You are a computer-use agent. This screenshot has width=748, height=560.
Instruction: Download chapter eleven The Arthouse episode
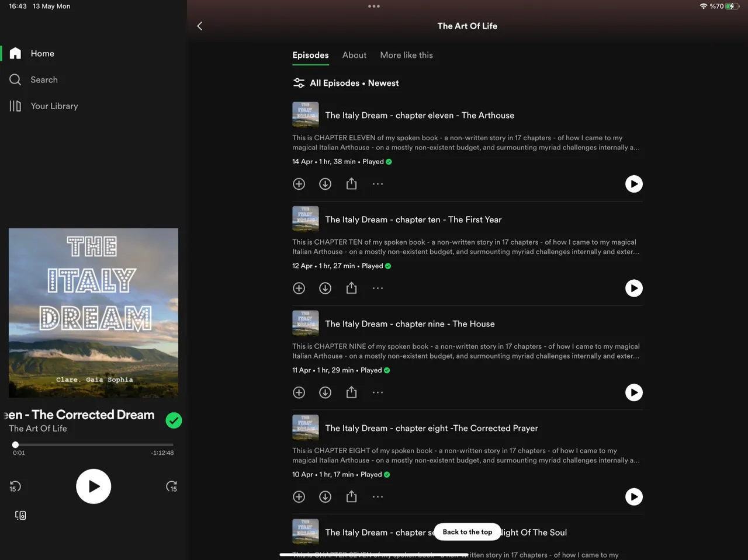[x=325, y=184]
